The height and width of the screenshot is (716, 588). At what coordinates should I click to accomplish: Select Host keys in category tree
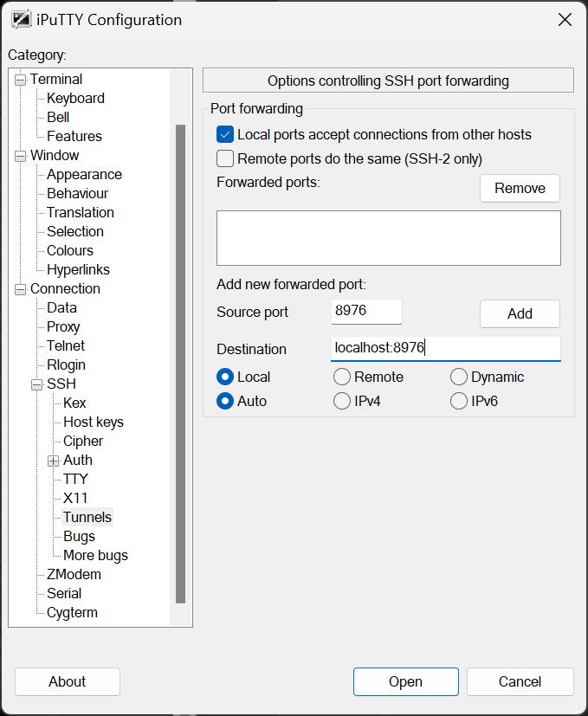(x=94, y=422)
